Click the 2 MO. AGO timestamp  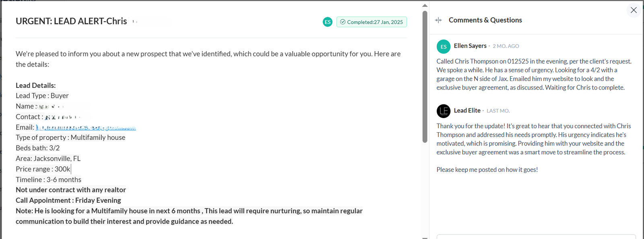click(506, 46)
